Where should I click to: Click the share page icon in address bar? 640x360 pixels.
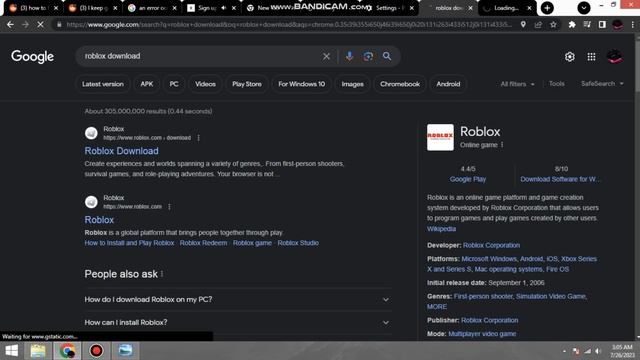[x=538, y=24]
